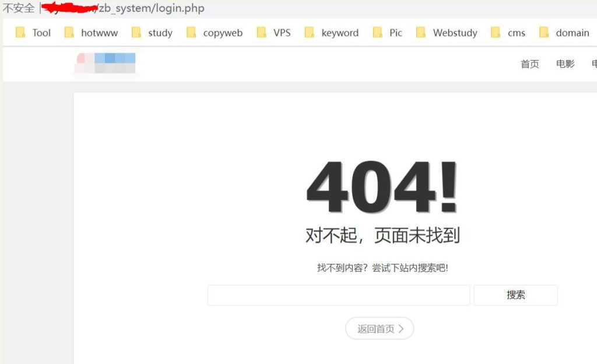Click the 不安全 security indicator
This screenshot has height=364, width=597.
pos(18,8)
